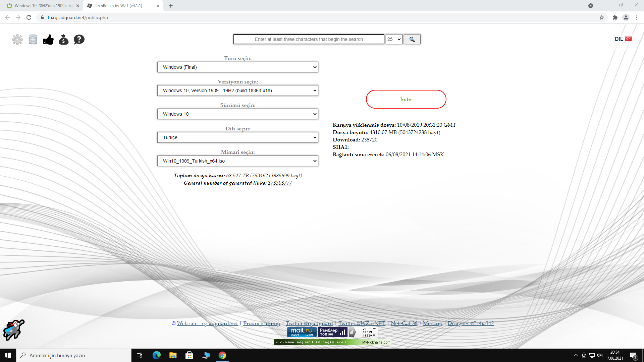The image size is (644, 362).
Task: Click the rocket mascot icon
Action: click(14, 330)
